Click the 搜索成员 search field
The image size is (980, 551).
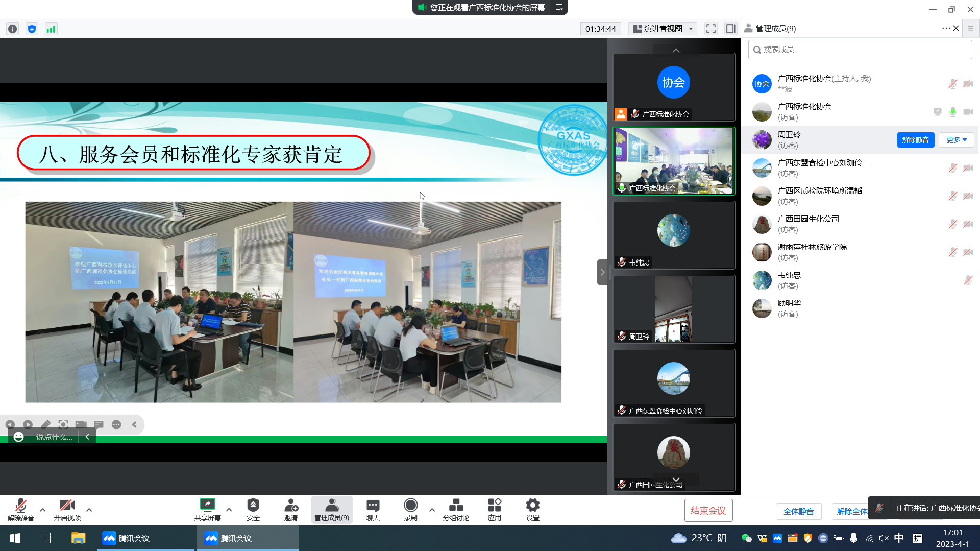point(860,50)
